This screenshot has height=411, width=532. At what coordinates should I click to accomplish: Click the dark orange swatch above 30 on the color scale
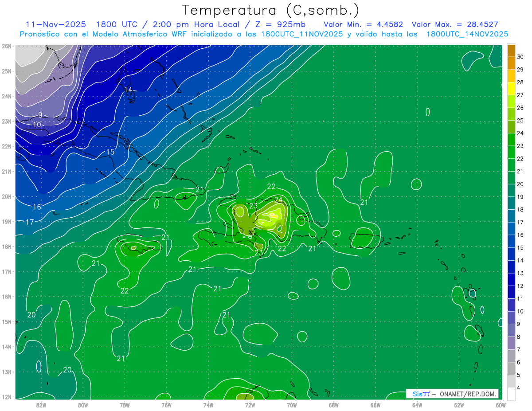coord(511,51)
